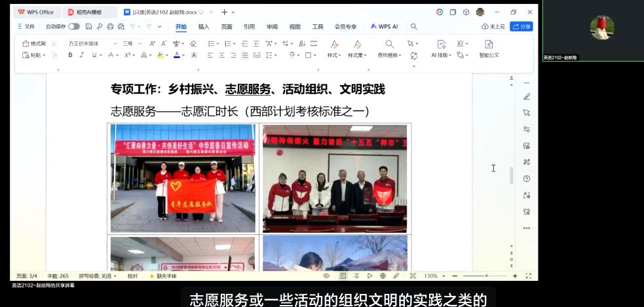Click the Bold formatting icon

(x=70, y=55)
